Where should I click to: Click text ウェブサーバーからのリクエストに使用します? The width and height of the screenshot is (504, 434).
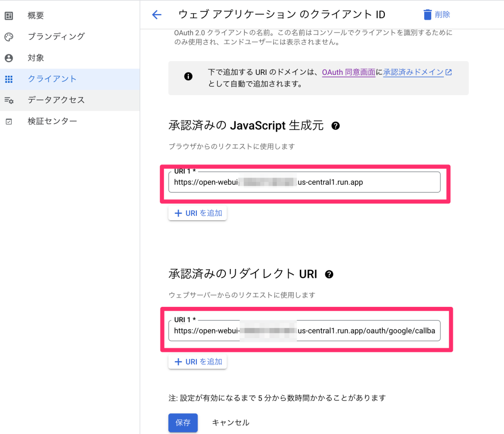(x=242, y=295)
